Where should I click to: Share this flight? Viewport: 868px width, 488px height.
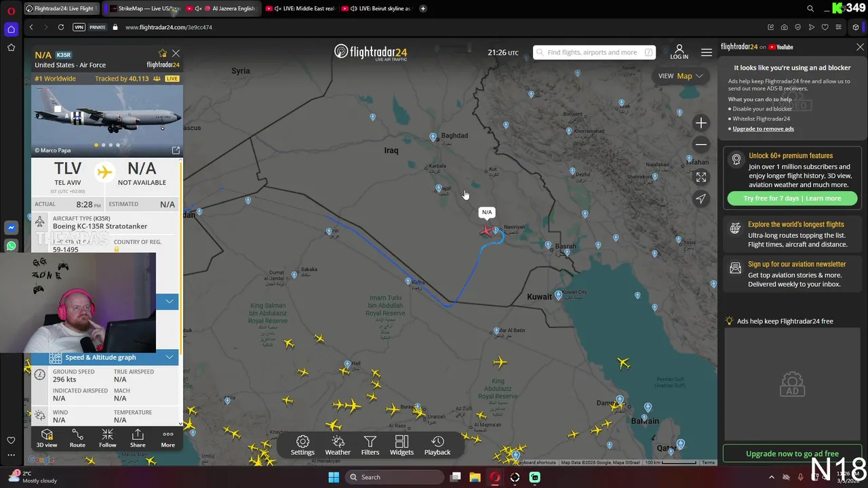point(138,439)
